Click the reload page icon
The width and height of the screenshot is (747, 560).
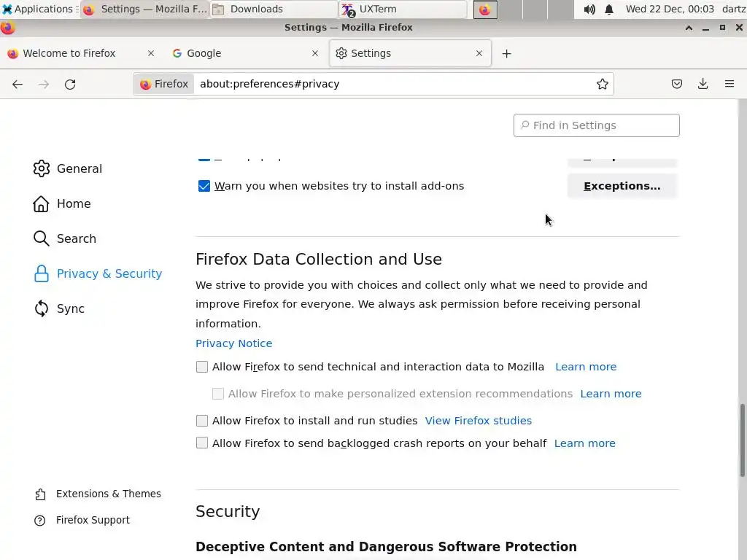click(70, 84)
